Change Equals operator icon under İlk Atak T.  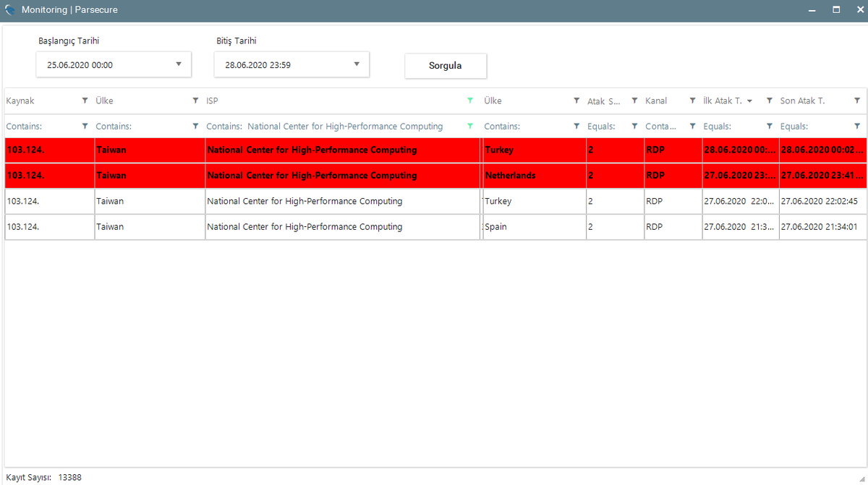[770, 126]
